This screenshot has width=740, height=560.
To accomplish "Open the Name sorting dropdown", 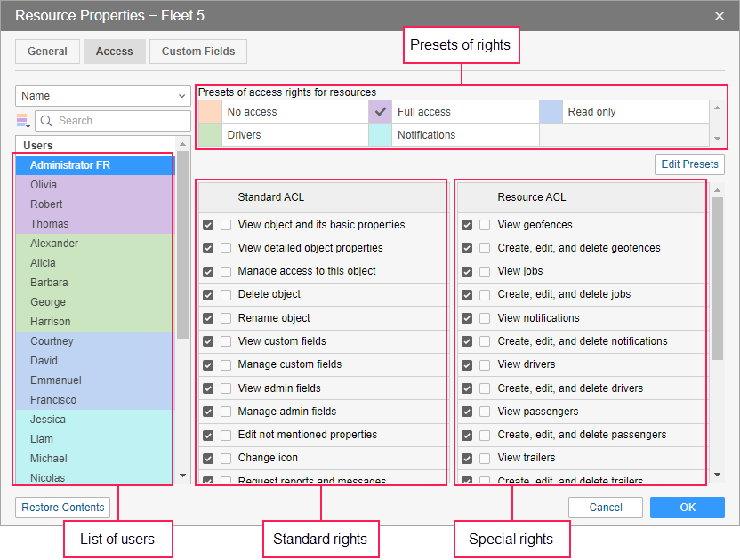I will tap(102, 96).
